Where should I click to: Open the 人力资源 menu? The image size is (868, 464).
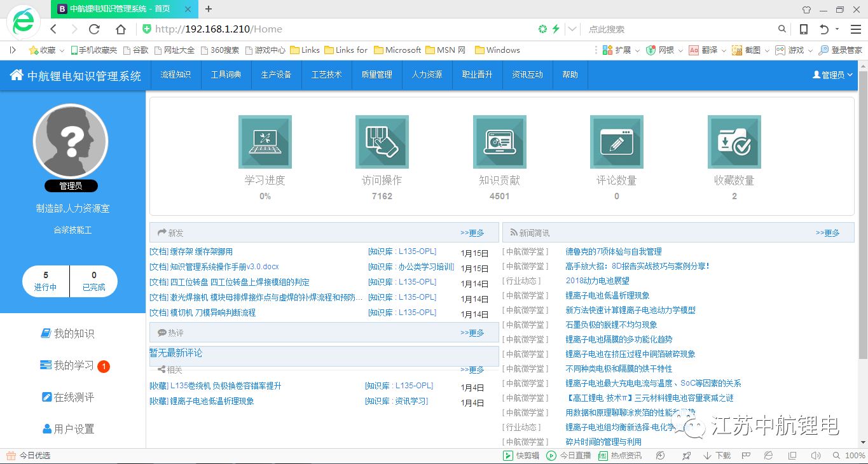(427, 75)
